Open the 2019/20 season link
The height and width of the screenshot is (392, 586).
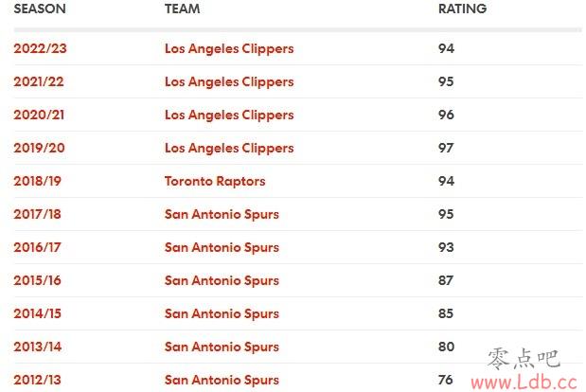39,148
